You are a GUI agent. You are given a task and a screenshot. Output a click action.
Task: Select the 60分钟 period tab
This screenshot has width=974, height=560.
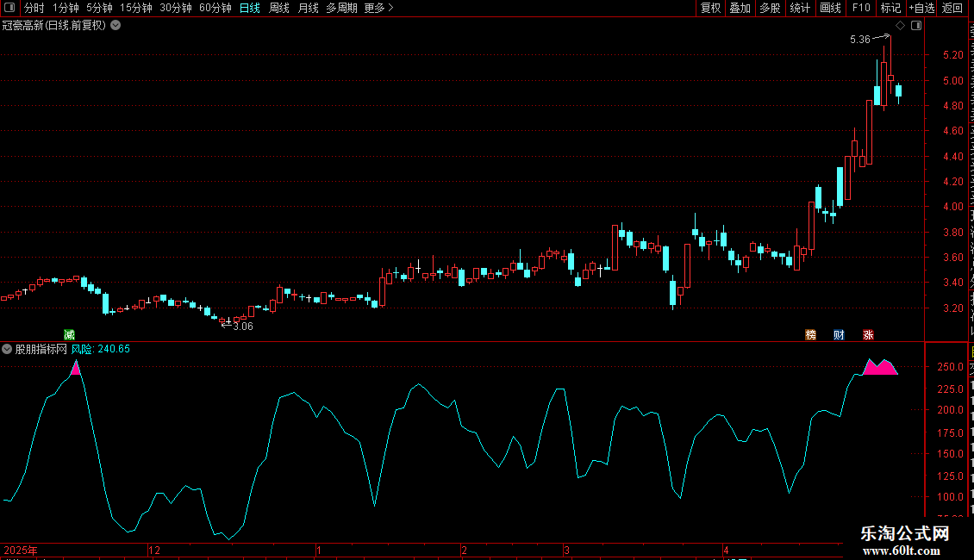pyautogui.click(x=215, y=8)
